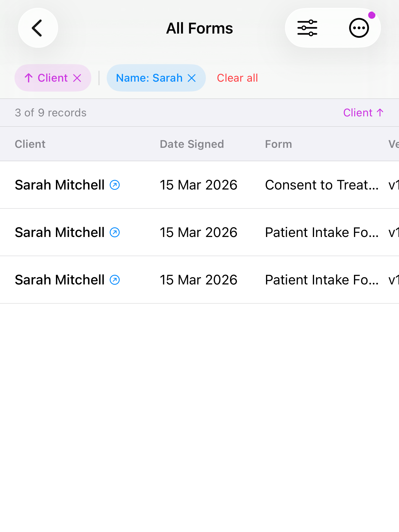Remove the Client sort chip
Image resolution: width=399 pixels, height=532 pixels.
(x=77, y=78)
